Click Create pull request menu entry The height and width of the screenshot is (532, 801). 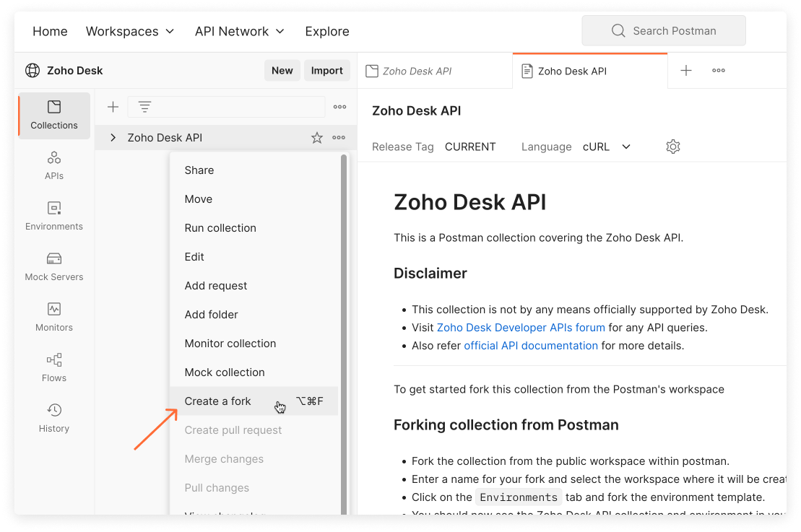tap(254, 430)
